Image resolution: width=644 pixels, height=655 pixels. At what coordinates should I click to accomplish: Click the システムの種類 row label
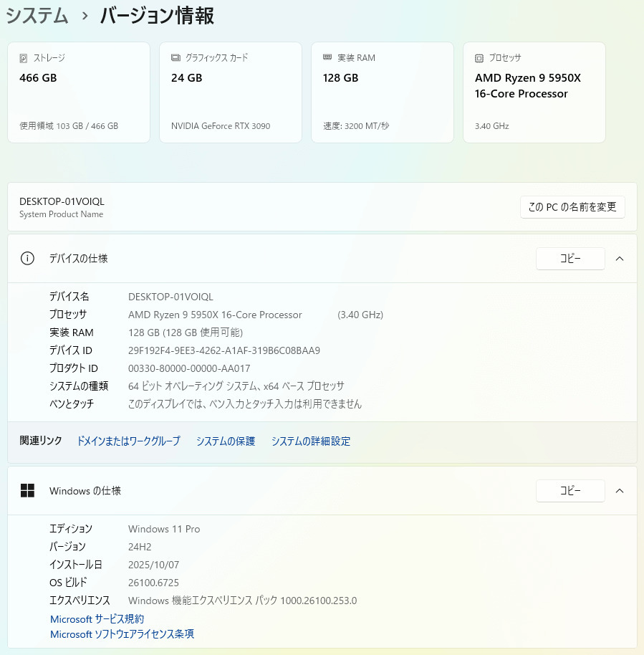coord(79,386)
